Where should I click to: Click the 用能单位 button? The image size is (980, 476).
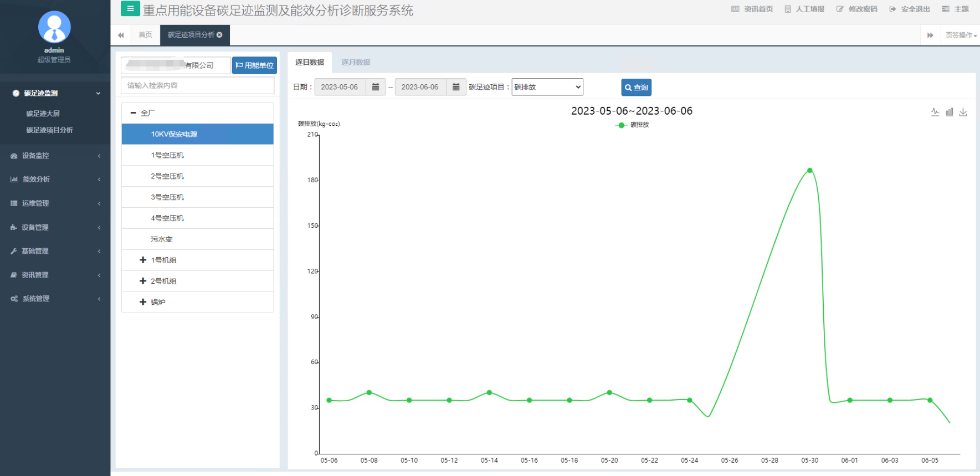[254, 65]
